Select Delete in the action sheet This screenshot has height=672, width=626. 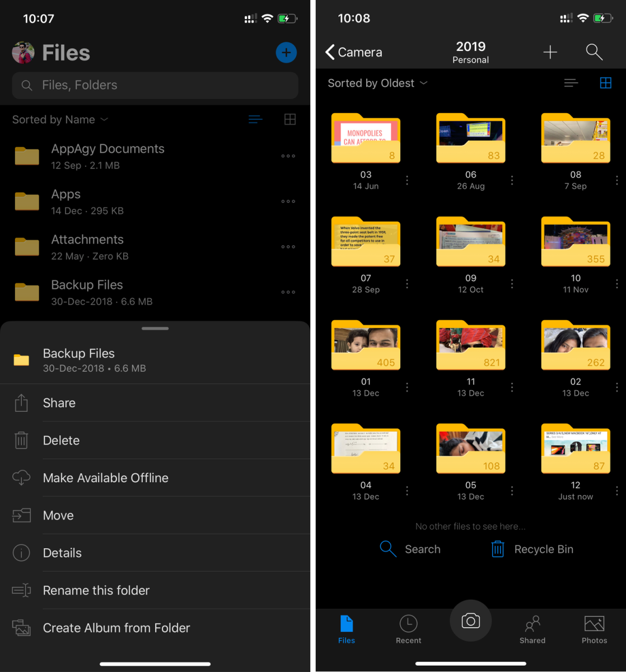(x=155, y=440)
